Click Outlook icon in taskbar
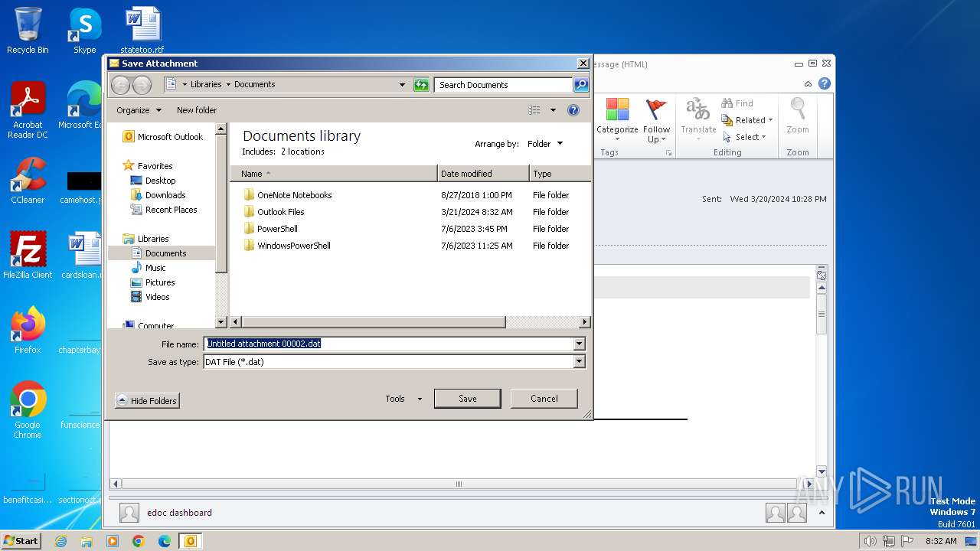Image resolution: width=980 pixels, height=551 pixels. 190,541
